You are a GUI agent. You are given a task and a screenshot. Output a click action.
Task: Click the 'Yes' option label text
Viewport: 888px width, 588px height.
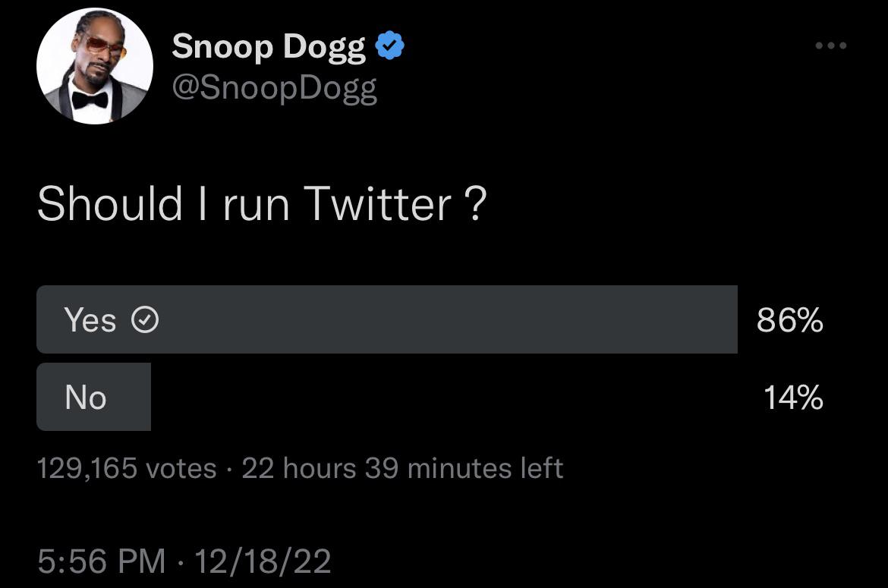[90, 319]
